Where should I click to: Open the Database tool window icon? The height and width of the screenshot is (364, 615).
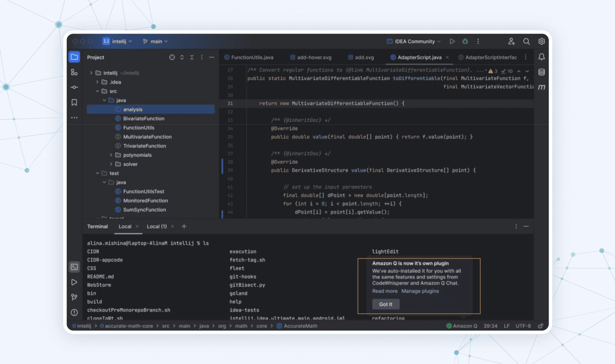[x=542, y=72]
